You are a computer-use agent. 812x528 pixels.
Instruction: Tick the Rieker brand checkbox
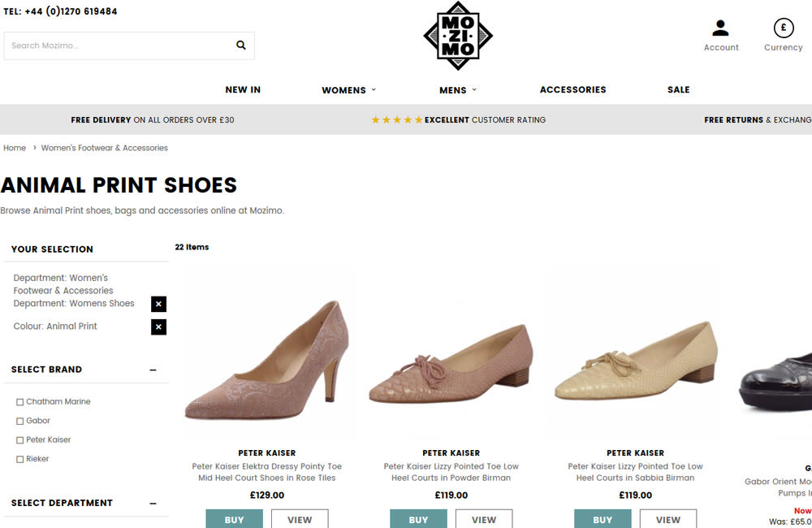pyautogui.click(x=19, y=460)
